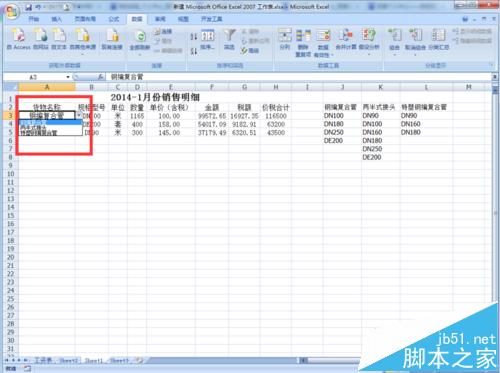Click the Insert Worksheet tab icon
The width and height of the screenshot is (500, 373).
click(x=140, y=360)
